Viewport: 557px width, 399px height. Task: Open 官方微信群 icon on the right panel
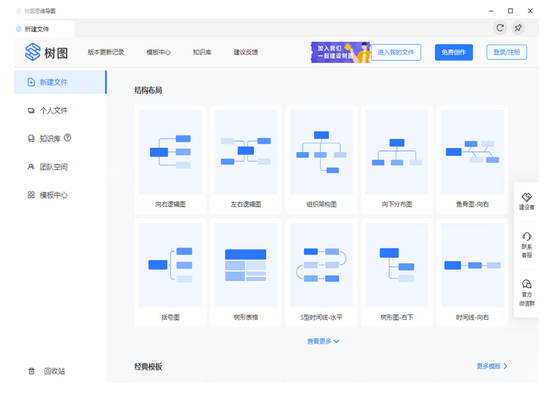point(526,284)
